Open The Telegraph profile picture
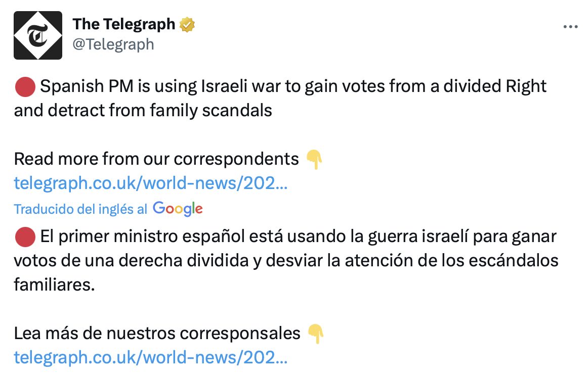The width and height of the screenshot is (588, 377). point(38,35)
